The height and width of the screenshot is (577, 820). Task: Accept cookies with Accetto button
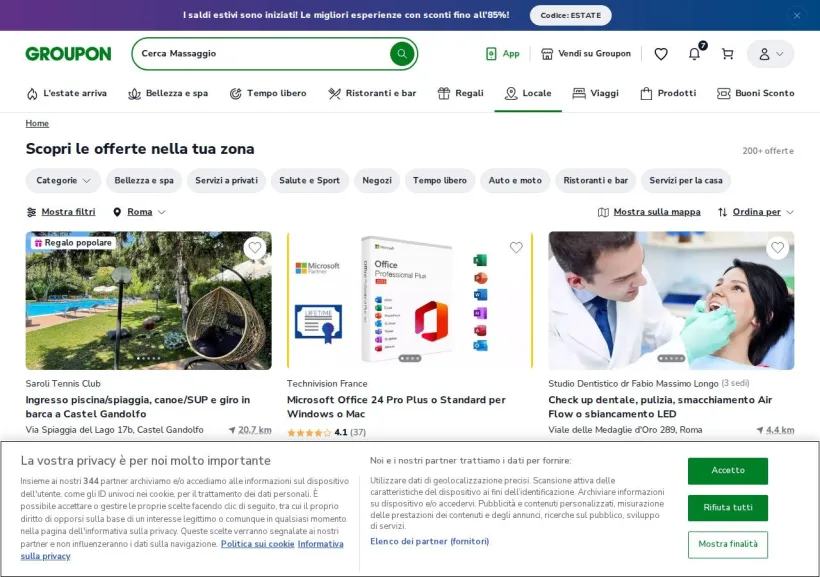(x=728, y=471)
